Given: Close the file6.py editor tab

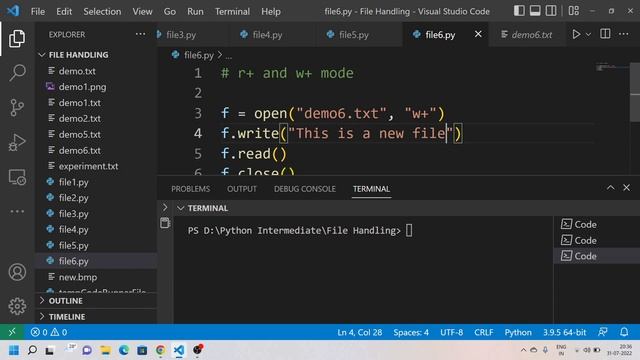Looking at the screenshot, I should (478, 34).
